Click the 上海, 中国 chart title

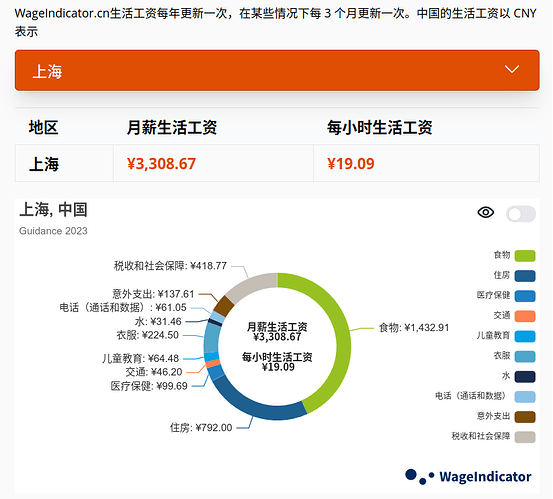[53, 209]
